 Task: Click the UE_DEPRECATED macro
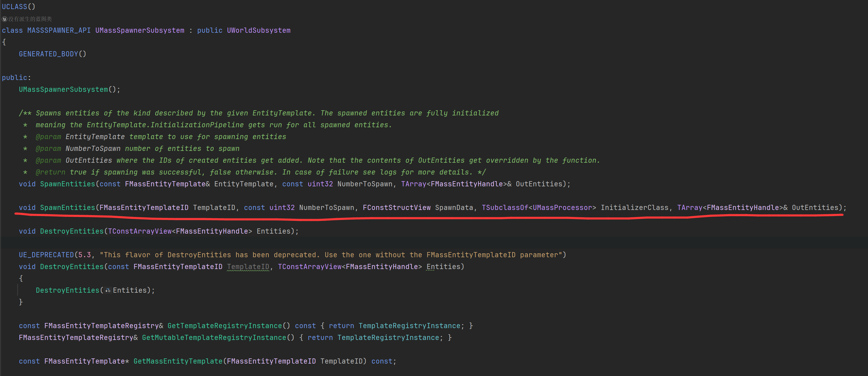pos(46,255)
